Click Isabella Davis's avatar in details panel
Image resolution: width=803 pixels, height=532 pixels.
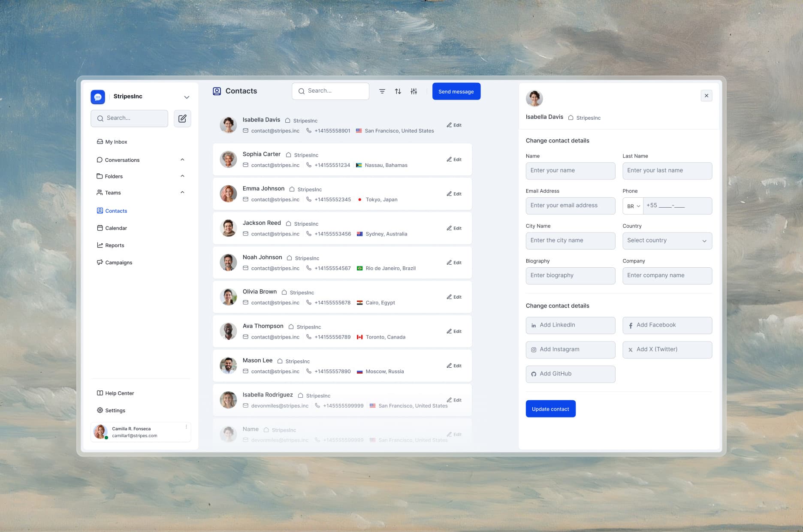(534, 98)
